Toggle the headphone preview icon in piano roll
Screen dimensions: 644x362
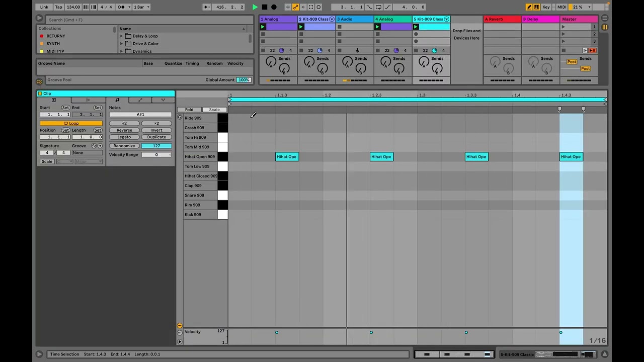point(180,117)
